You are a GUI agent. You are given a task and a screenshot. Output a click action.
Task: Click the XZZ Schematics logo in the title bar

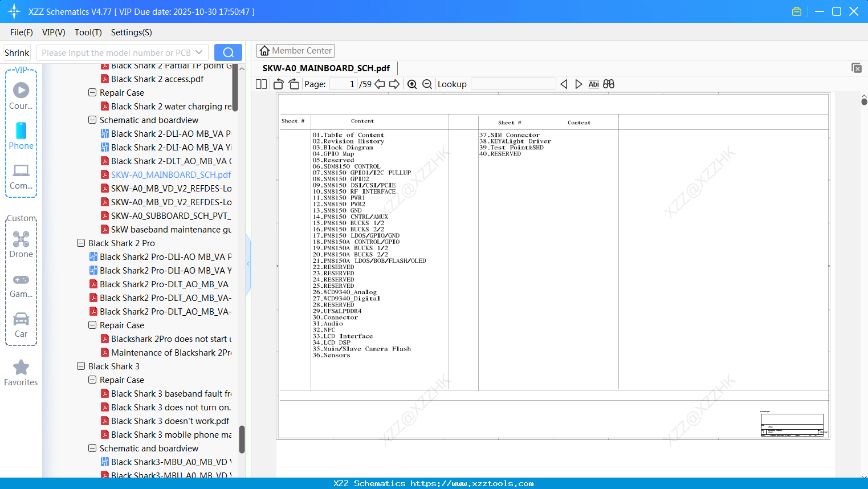click(14, 11)
